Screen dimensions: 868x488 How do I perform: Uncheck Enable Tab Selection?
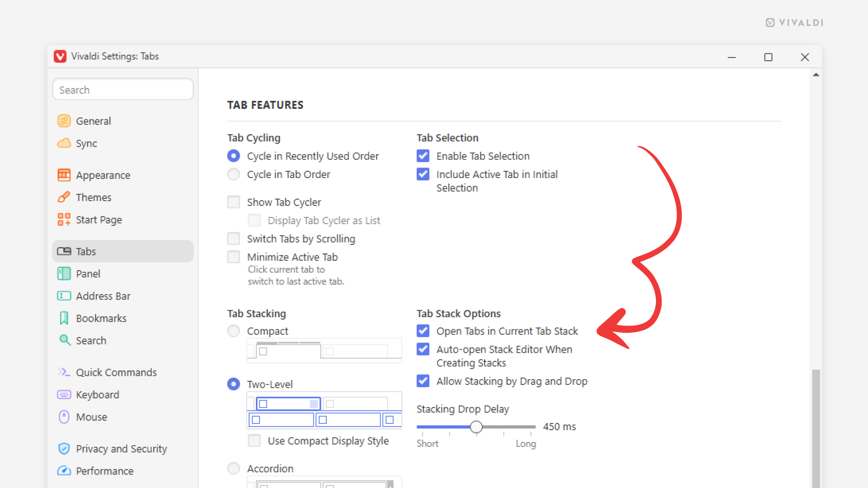[x=423, y=156]
